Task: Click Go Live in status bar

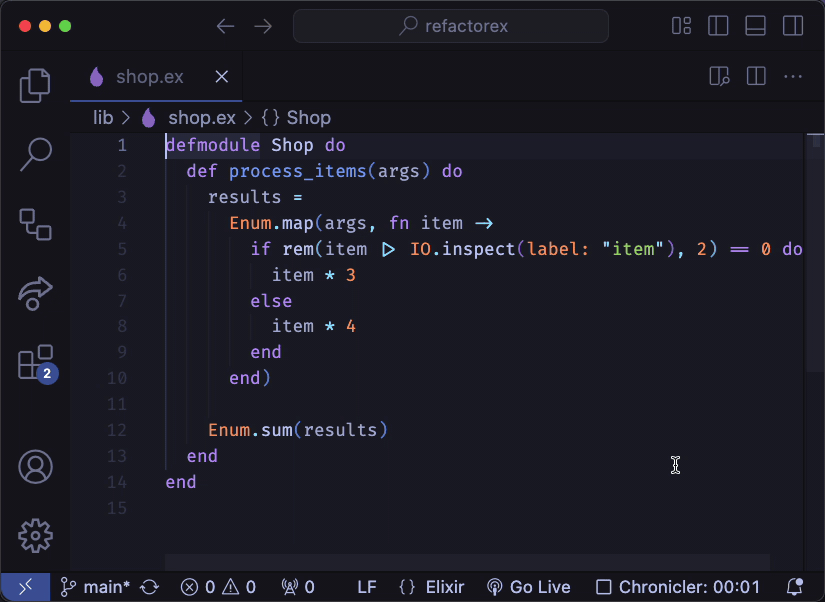Action: click(x=528, y=587)
